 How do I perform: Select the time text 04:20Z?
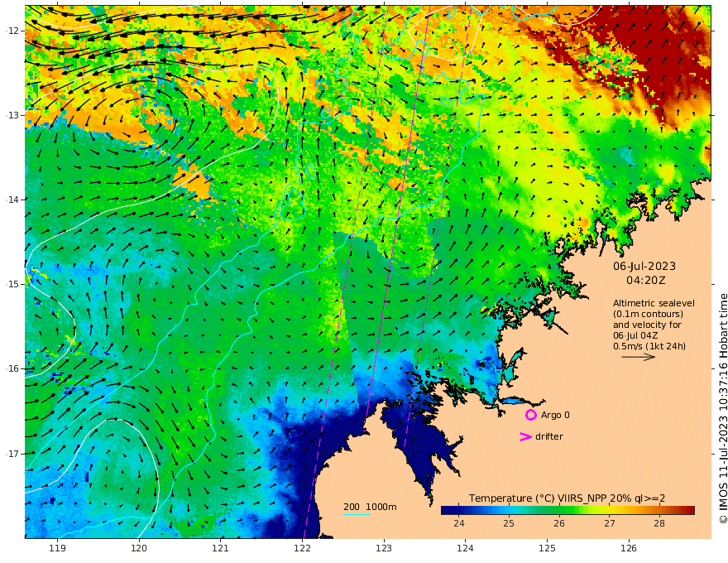[x=646, y=280]
